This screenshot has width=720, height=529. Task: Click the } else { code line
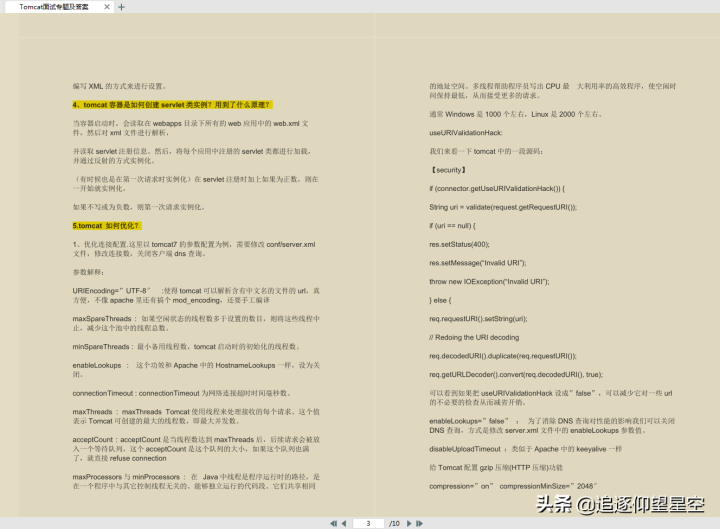coord(440,300)
